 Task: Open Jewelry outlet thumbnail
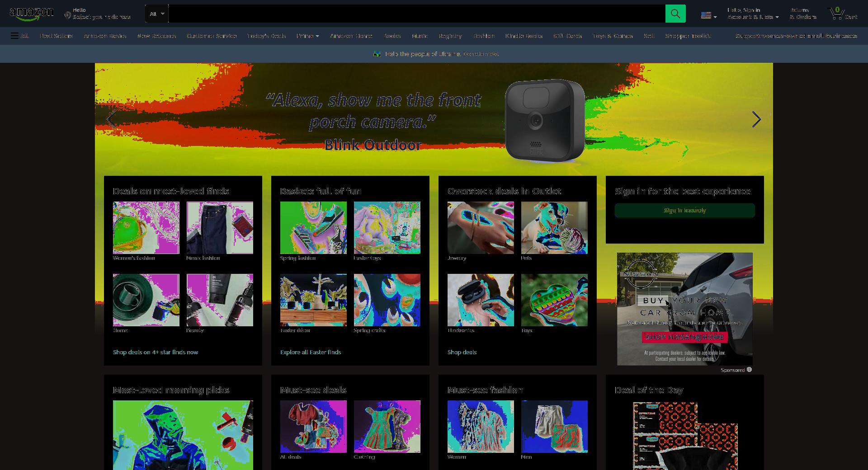coord(481,228)
